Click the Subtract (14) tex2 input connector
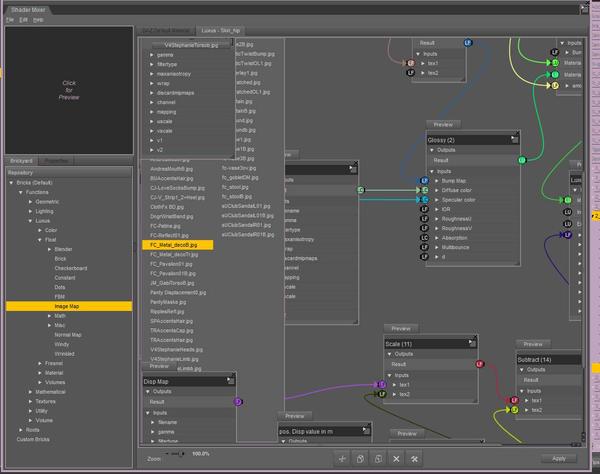This screenshot has width=600, height=474. [515, 410]
